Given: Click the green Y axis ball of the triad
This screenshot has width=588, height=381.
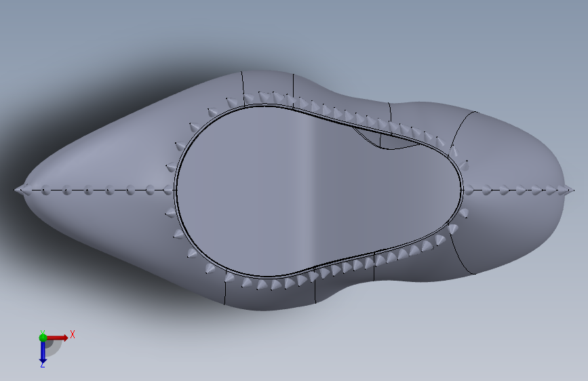Looking at the screenshot, I should (43, 338).
